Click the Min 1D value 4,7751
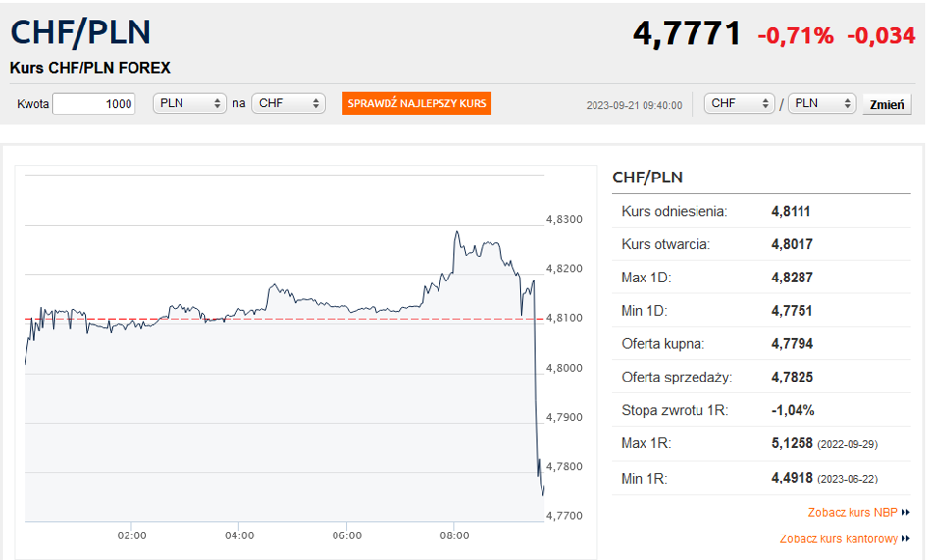Viewport: 930px width, 560px height. [792, 311]
